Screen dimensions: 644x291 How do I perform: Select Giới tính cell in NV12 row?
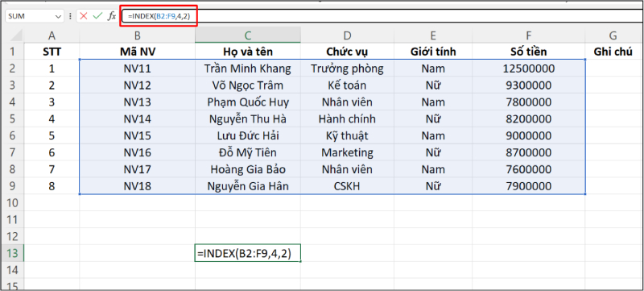point(433,85)
